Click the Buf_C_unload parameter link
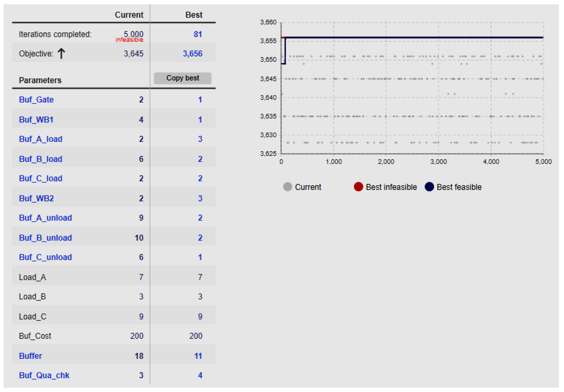Image resolution: width=564 pixels, height=392 pixels. tap(45, 257)
